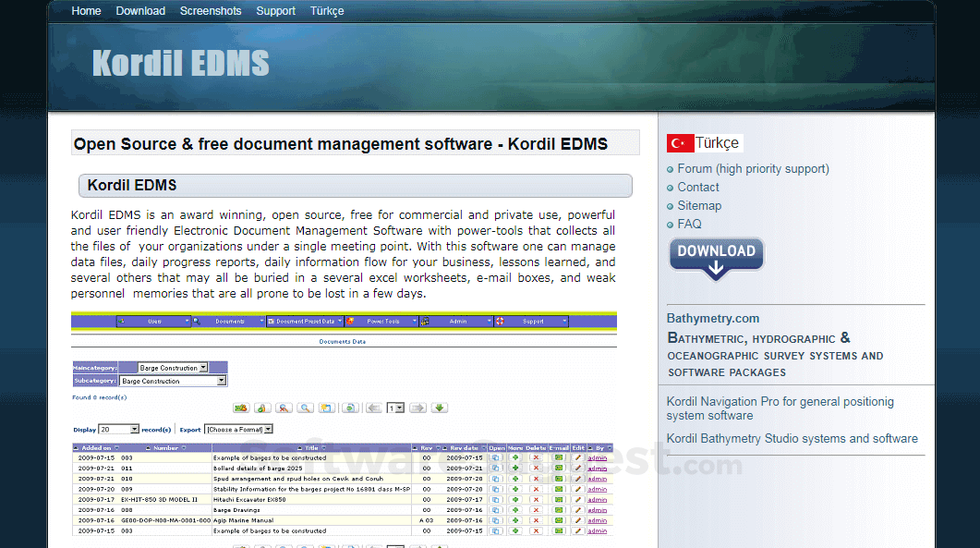E-mail the Bollard details document via the envelope icon
Image resolution: width=980 pixels, height=548 pixels.
click(x=559, y=469)
